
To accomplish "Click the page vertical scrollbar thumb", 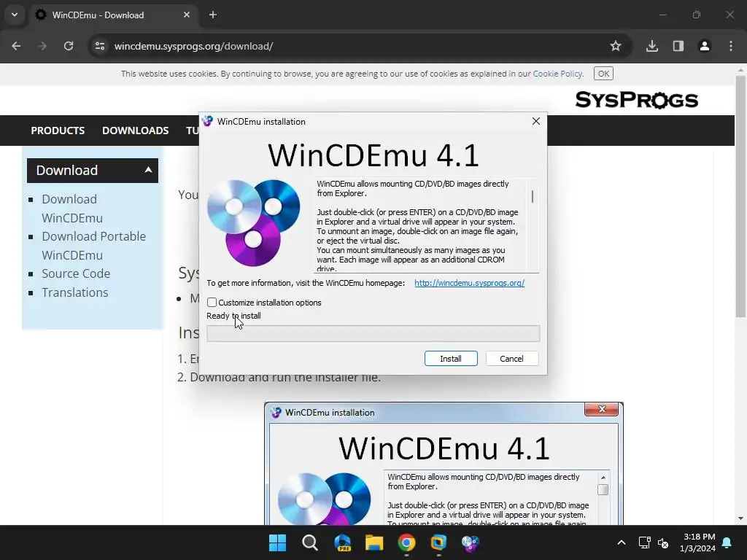I will [740, 196].
